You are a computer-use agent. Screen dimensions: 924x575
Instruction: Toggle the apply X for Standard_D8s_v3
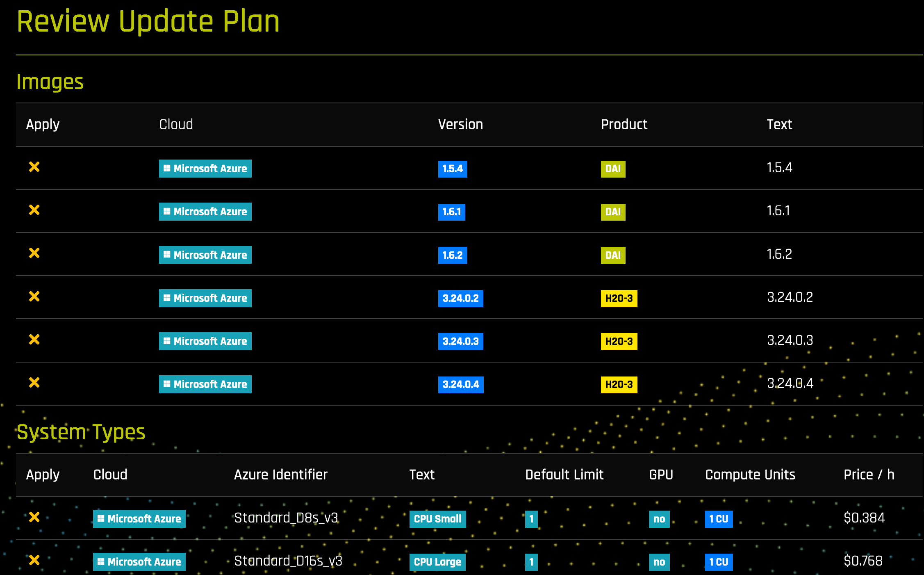click(34, 517)
